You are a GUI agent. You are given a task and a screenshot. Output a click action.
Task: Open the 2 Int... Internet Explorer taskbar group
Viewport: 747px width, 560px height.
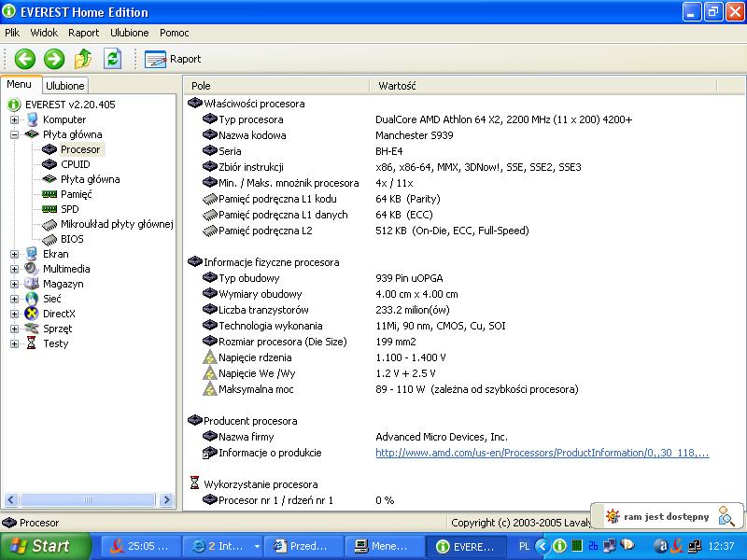point(222,546)
